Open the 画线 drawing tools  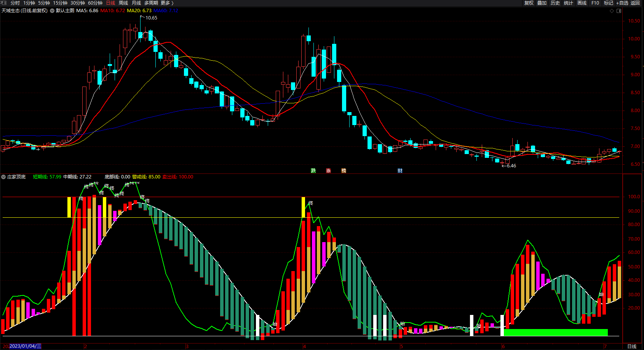582,3
